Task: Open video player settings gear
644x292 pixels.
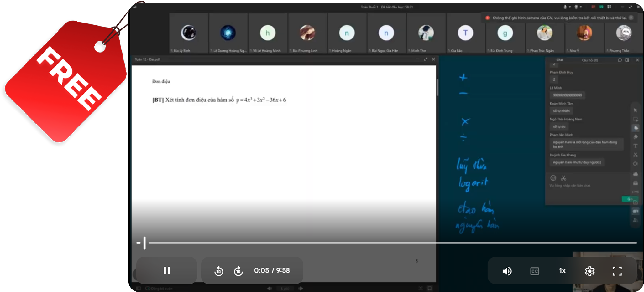Action: [589, 271]
